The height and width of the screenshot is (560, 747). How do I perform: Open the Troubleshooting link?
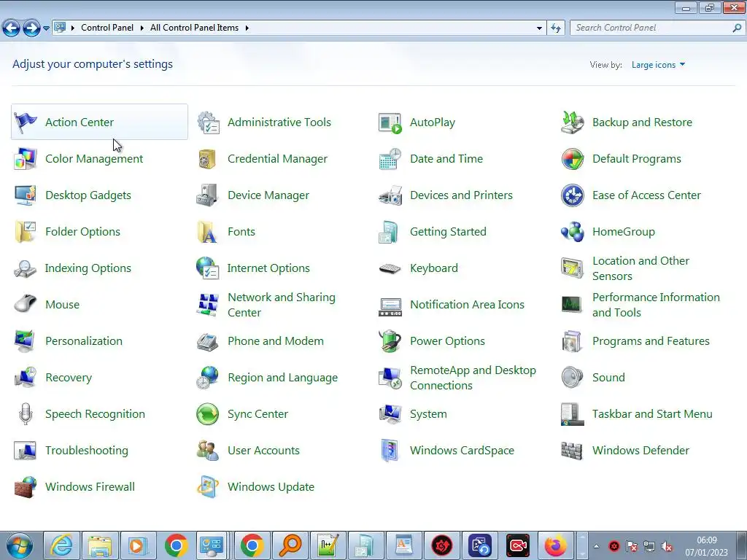(x=87, y=451)
